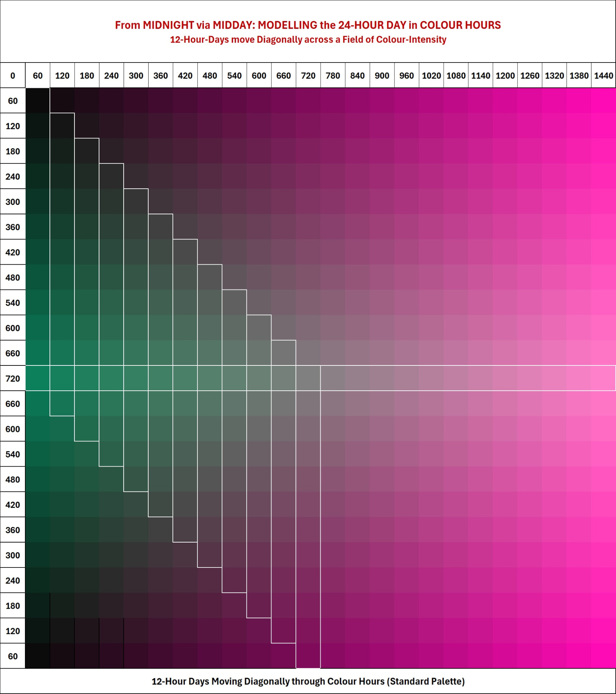Click light pink cell in row 720, column 1440

[x=603, y=378]
